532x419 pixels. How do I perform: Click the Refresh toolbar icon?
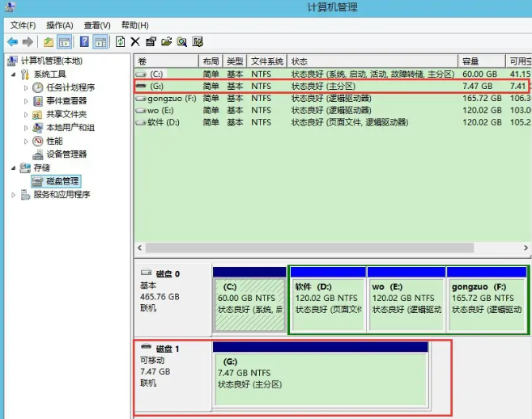(121, 42)
